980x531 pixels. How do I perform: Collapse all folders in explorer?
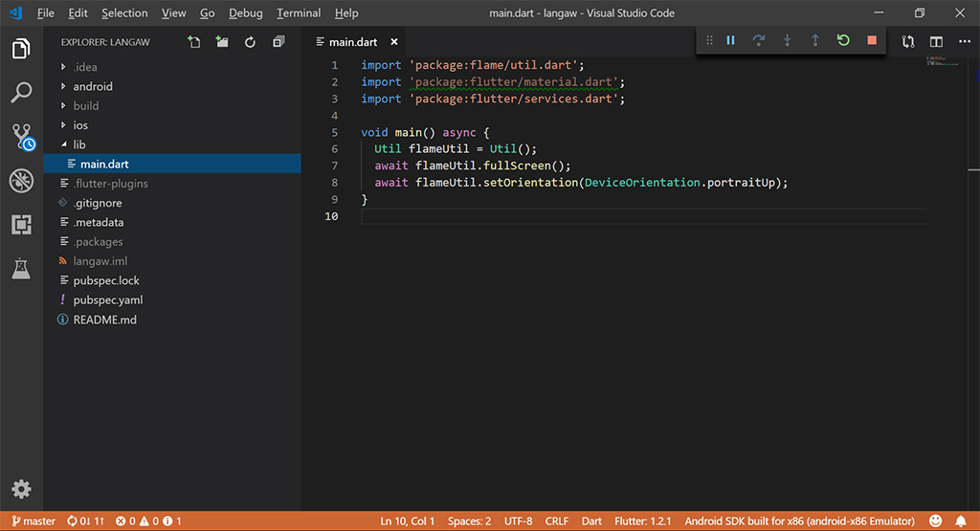(x=278, y=41)
